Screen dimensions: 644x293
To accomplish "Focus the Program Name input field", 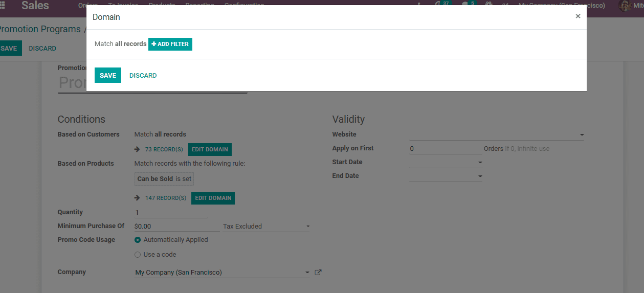I will pos(152,82).
